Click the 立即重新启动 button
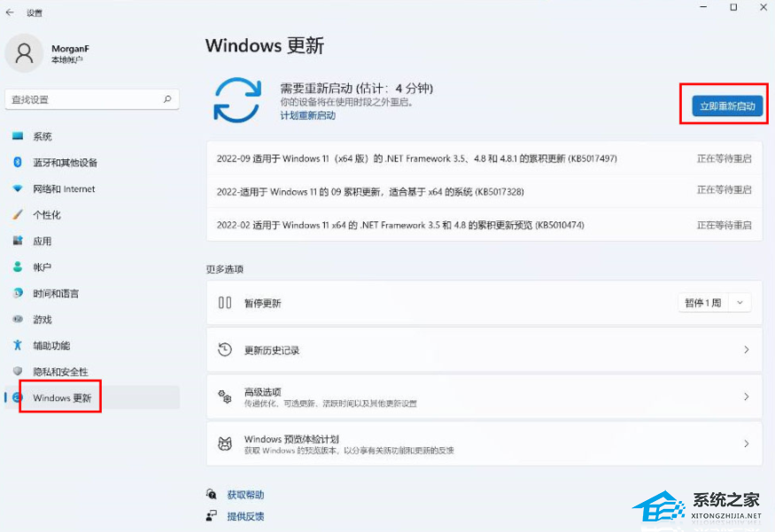 pos(727,105)
